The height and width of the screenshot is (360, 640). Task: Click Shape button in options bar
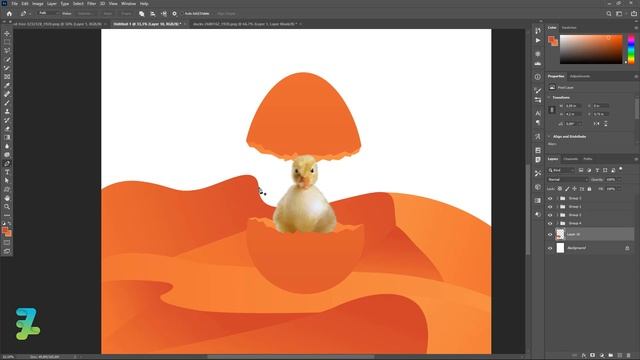click(x=127, y=13)
